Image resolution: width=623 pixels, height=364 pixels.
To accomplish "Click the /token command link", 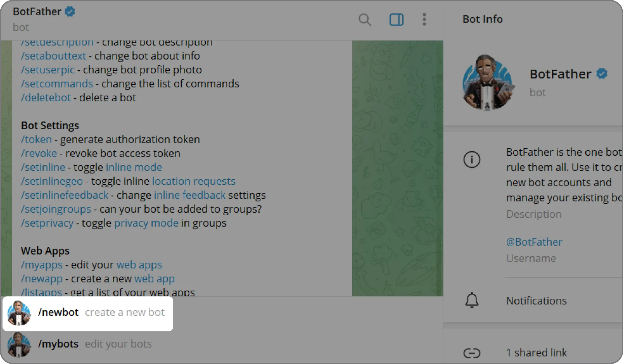I will pos(36,139).
